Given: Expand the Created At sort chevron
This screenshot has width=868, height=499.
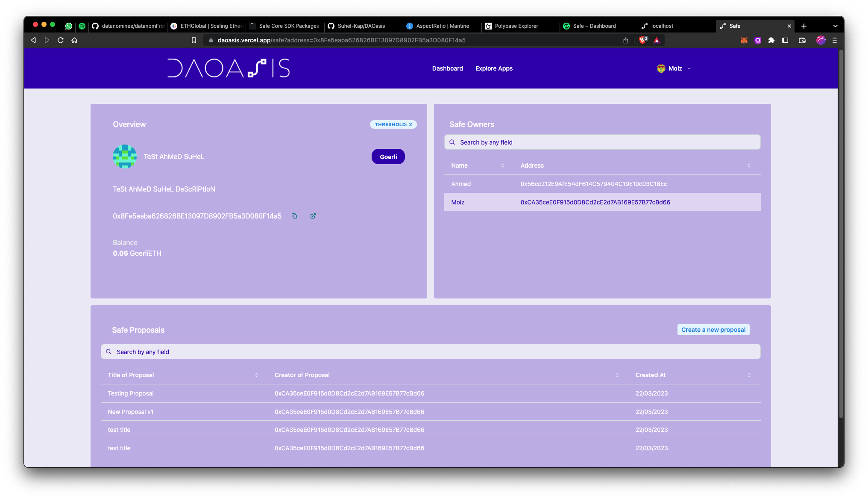Looking at the screenshot, I should [x=749, y=375].
